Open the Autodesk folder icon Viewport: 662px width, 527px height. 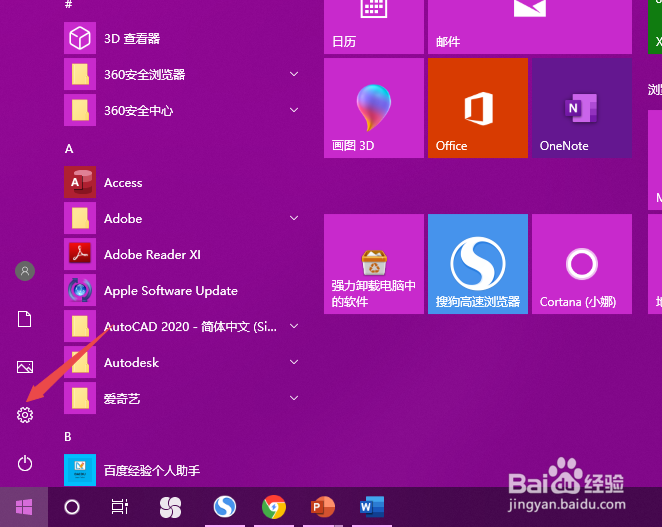click(x=80, y=362)
